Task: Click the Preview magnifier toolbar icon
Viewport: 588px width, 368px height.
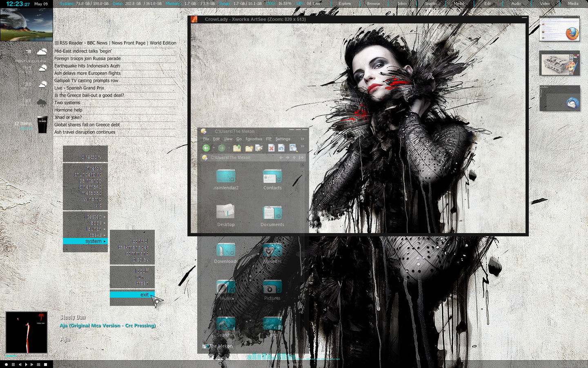Action: pyautogui.click(x=293, y=148)
